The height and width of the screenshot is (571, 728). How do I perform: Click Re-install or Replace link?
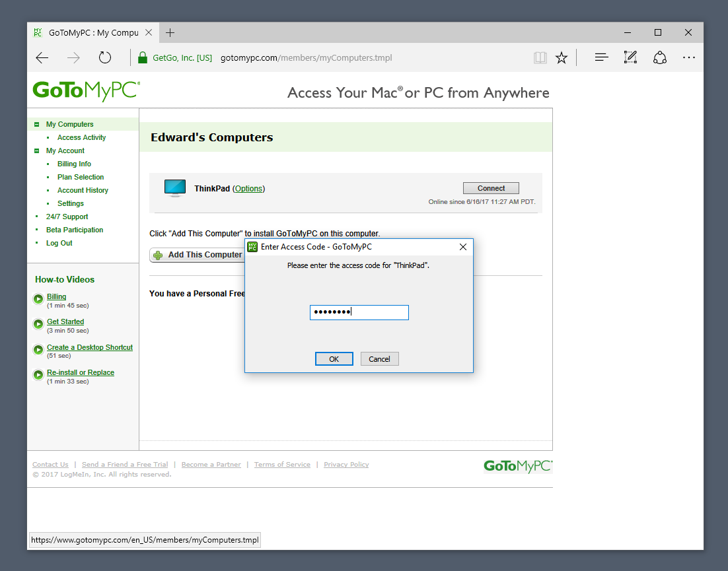81,372
